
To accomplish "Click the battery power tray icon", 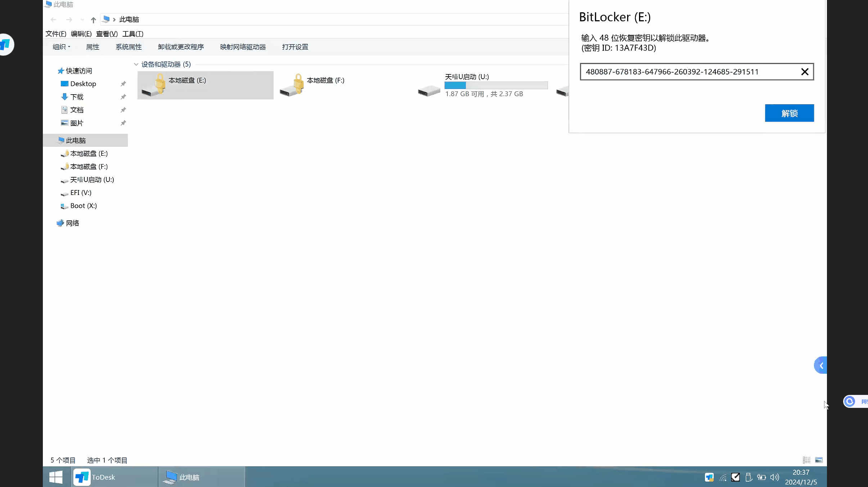I will point(761,477).
